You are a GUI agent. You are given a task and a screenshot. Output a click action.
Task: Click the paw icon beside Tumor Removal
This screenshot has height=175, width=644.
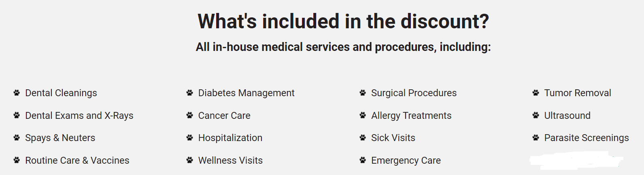coord(536,93)
